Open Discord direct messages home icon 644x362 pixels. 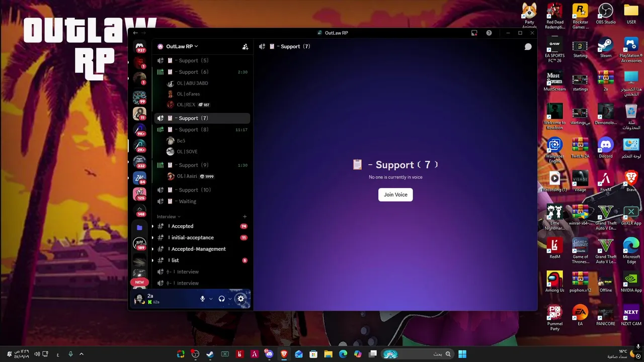point(139,46)
